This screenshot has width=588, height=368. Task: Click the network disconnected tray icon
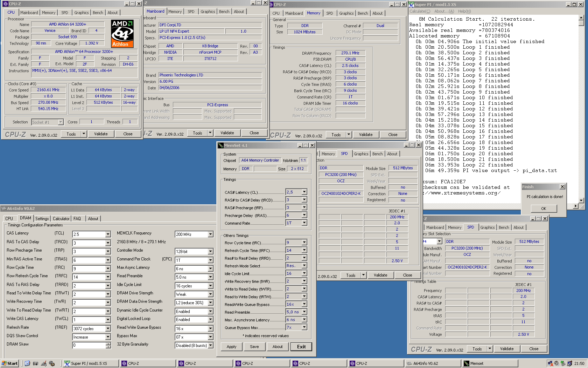[550, 363]
